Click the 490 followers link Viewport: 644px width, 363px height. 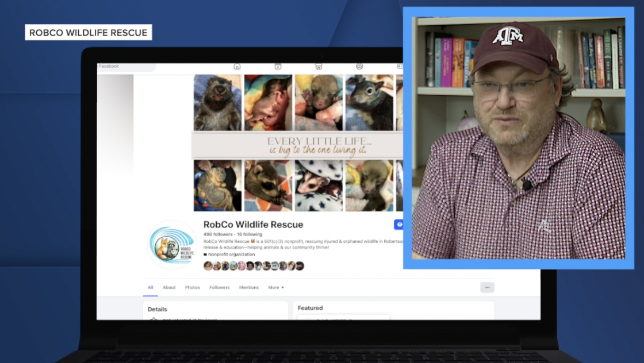[x=218, y=234]
